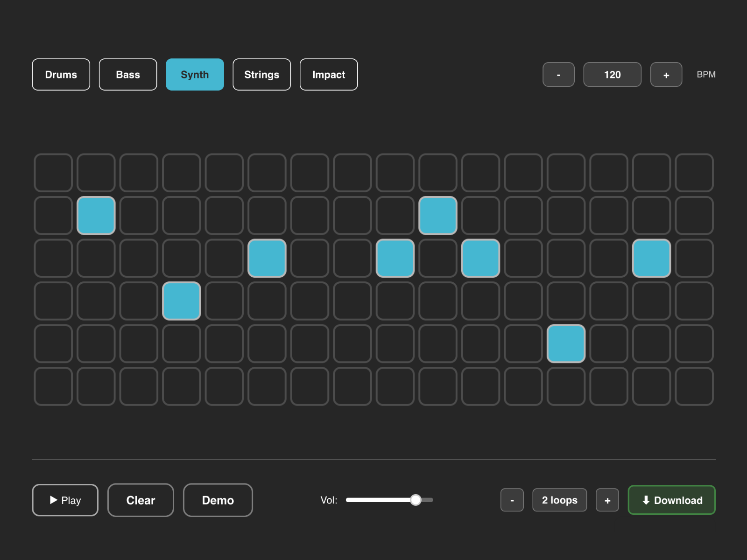Click the 2 loops display

pyautogui.click(x=559, y=500)
